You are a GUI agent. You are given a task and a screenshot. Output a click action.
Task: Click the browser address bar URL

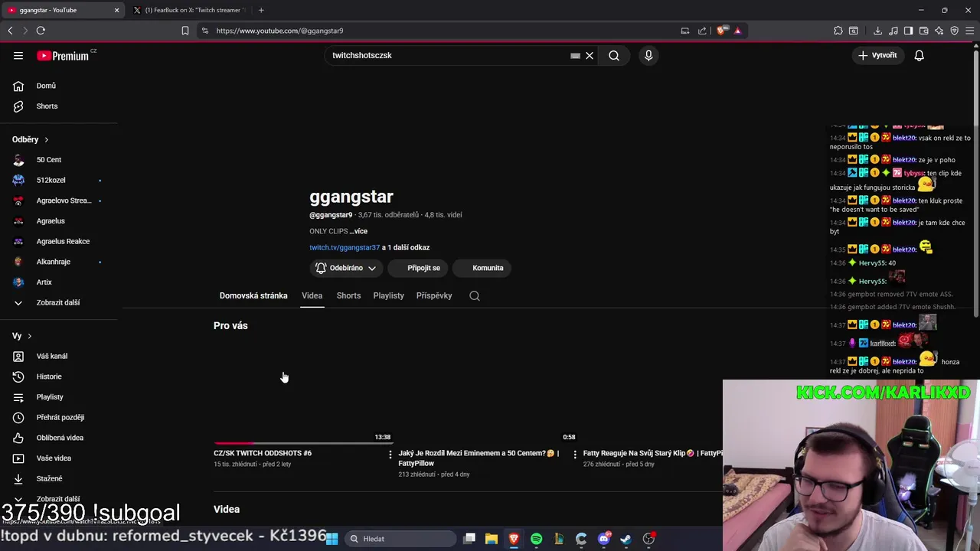pyautogui.click(x=279, y=31)
